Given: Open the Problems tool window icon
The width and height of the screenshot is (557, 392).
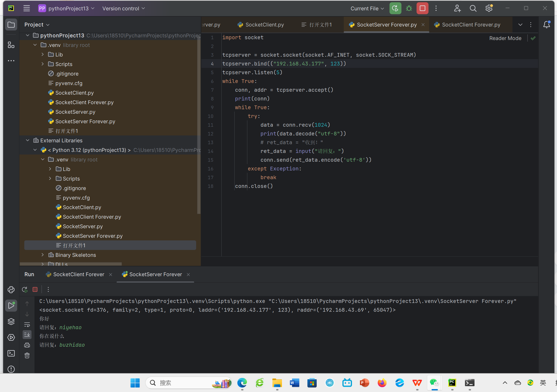Looking at the screenshot, I should click(11, 369).
